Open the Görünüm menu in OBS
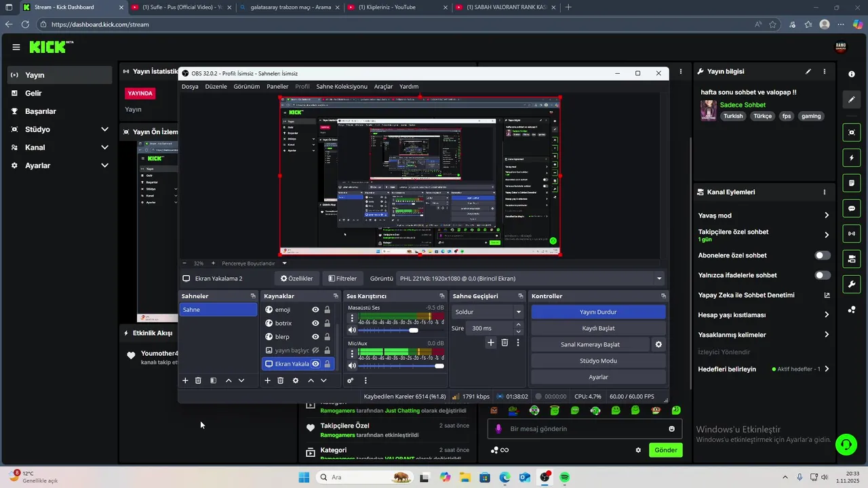This screenshot has width=868, height=488. click(247, 87)
